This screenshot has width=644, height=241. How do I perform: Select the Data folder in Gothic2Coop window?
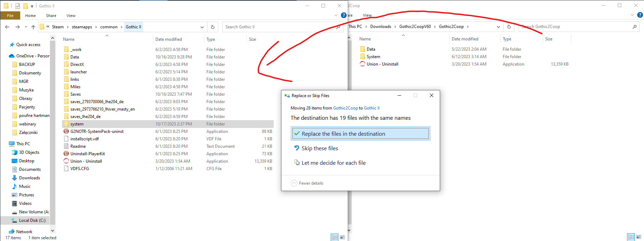pyautogui.click(x=371, y=49)
